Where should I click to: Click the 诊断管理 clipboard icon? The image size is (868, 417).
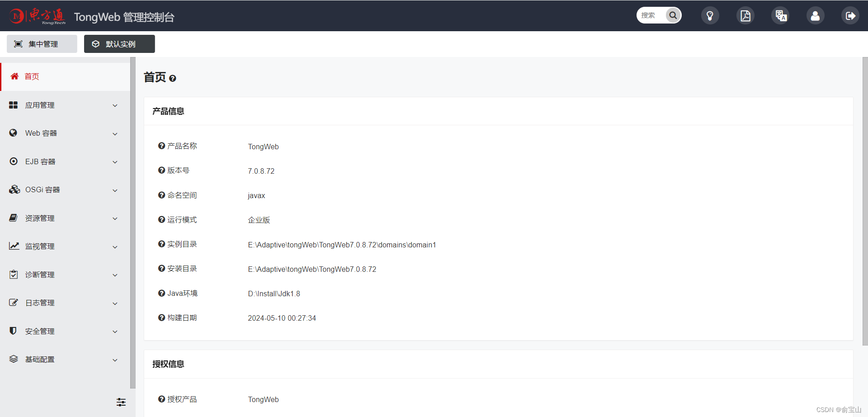tap(14, 274)
